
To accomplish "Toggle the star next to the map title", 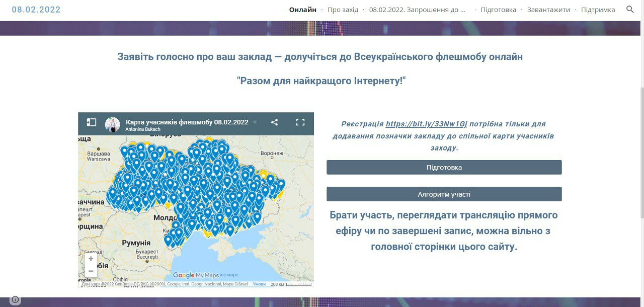I will [255, 122].
